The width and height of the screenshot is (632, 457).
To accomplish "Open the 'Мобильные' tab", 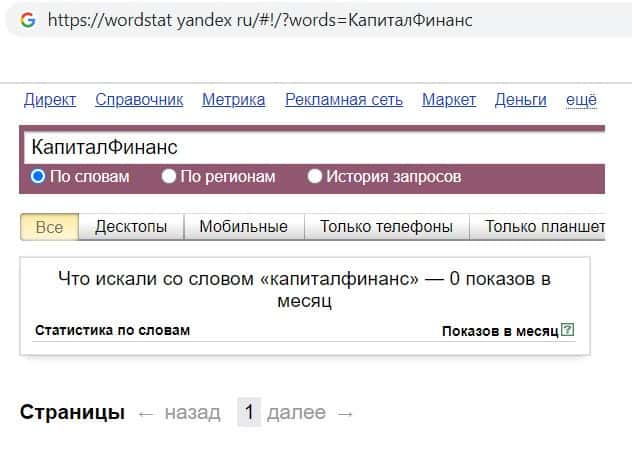I will click(243, 227).
